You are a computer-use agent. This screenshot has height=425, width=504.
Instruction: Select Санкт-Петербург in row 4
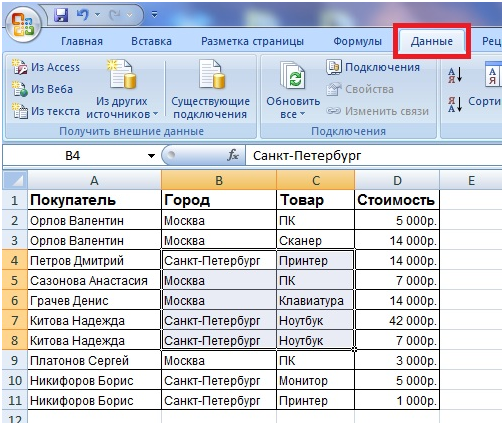219,260
